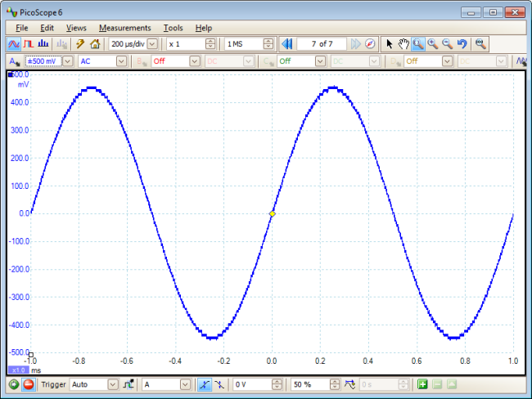Switch to Scope mode icon
The image size is (532, 399).
click(14, 43)
